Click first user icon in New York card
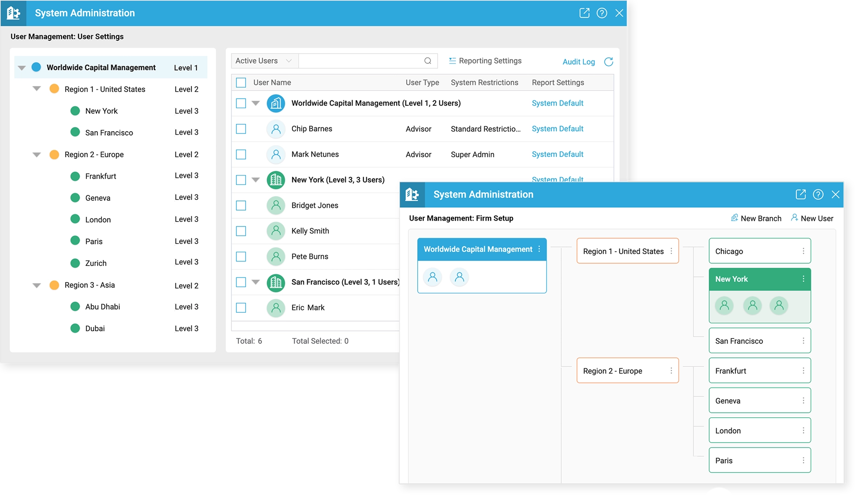The height and width of the screenshot is (504, 857). (724, 305)
